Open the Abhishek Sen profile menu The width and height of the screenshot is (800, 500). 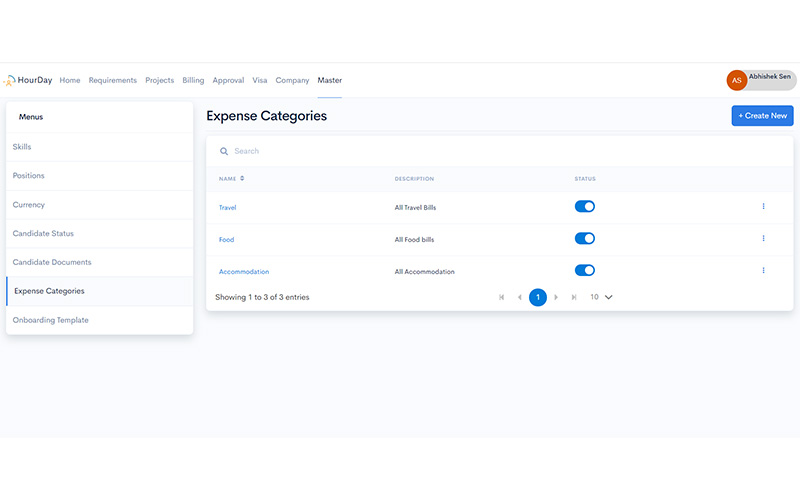pyautogui.click(x=770, y=76)
